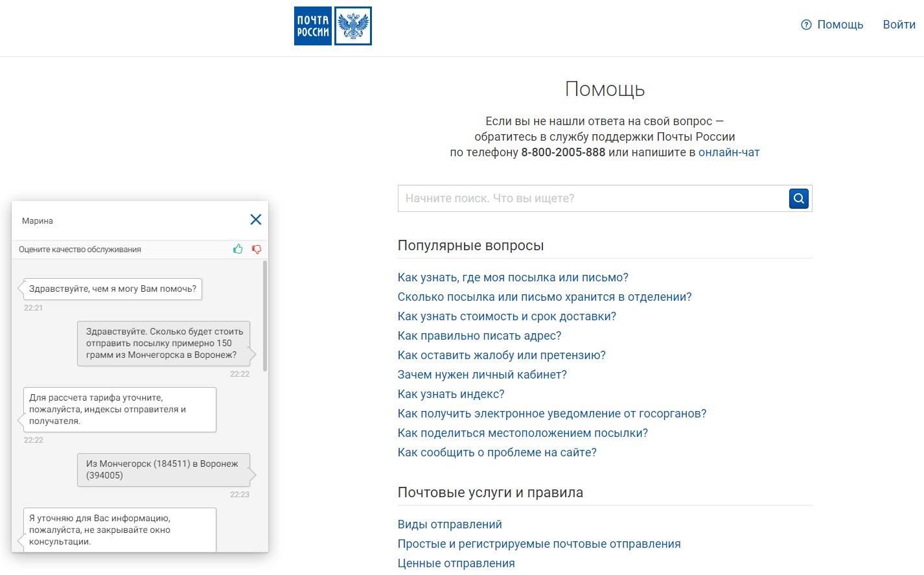This screenshot has width=924, height=575.
Task: Open 'Как оставить жалобу или претензию?'
Action: [502, 355]
